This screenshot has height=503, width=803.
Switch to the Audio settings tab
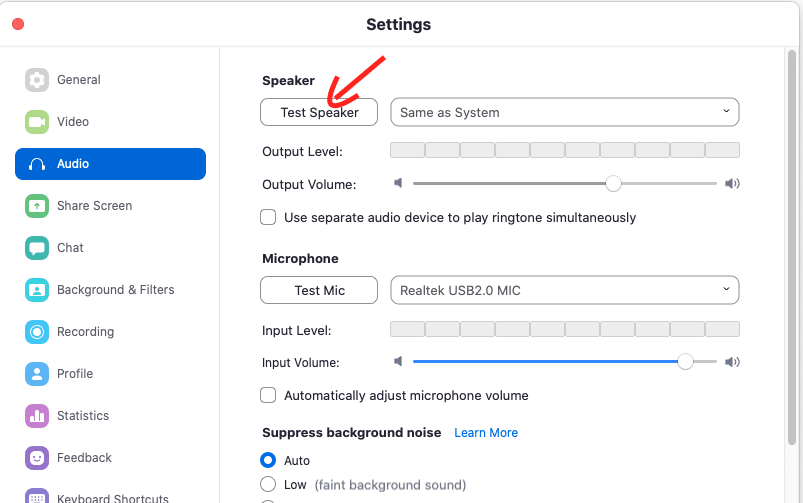[x=110, y=164]
